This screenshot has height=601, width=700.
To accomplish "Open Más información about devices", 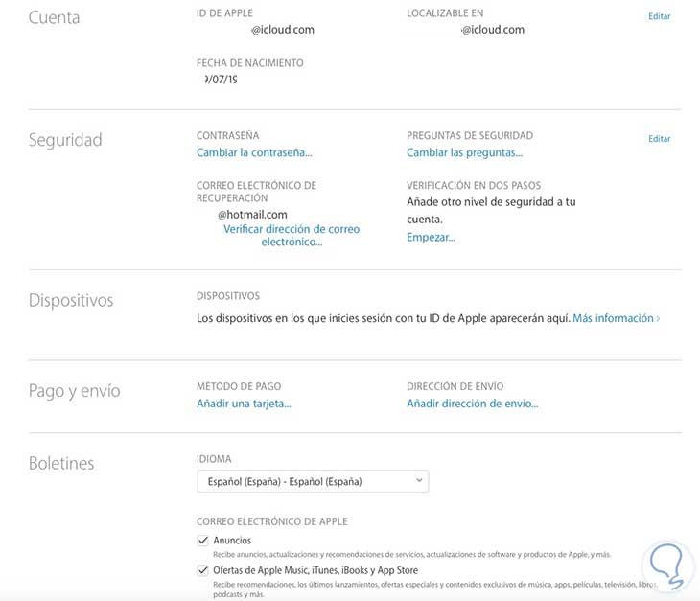I will pyautogui.click(x=615, y=318).
